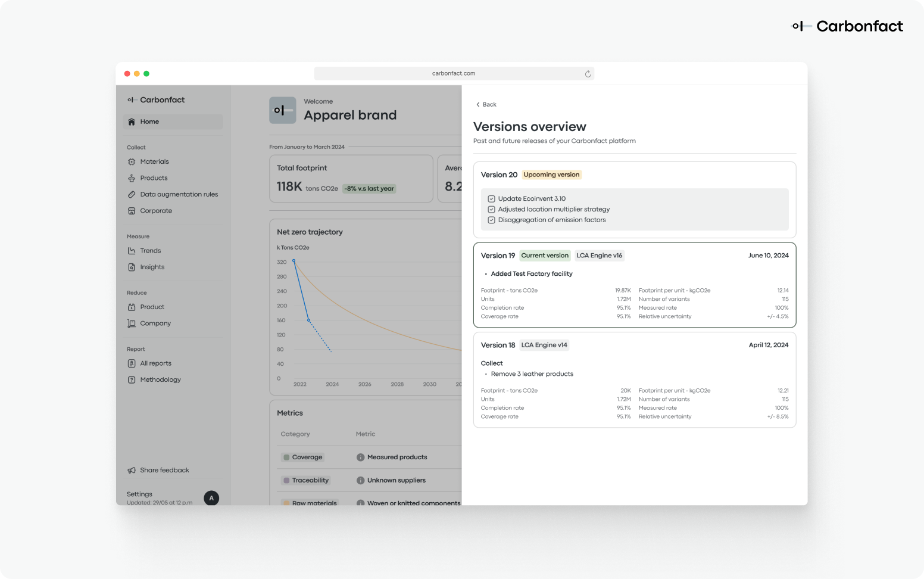Open Data augmentation rules
Viewport: 924px width, 579px height.
tap(179, 194)
